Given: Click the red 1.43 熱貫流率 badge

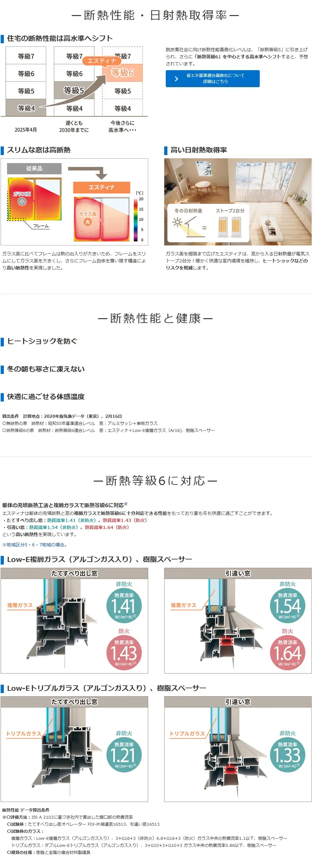Looking at the screenshot, I should pyautogui.click(x=124, y=652).
